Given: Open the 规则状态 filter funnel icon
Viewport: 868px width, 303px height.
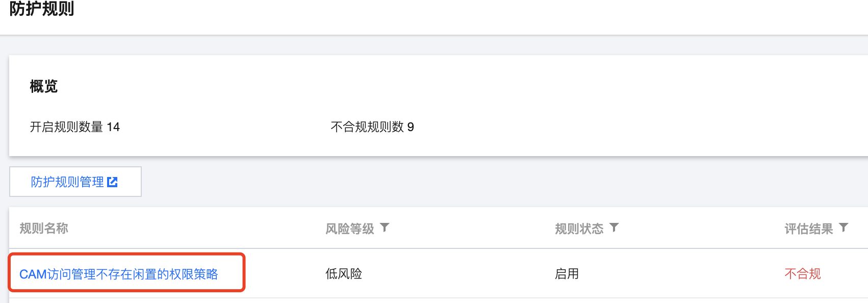Looking at the screenshot, I should pos(614,228).
